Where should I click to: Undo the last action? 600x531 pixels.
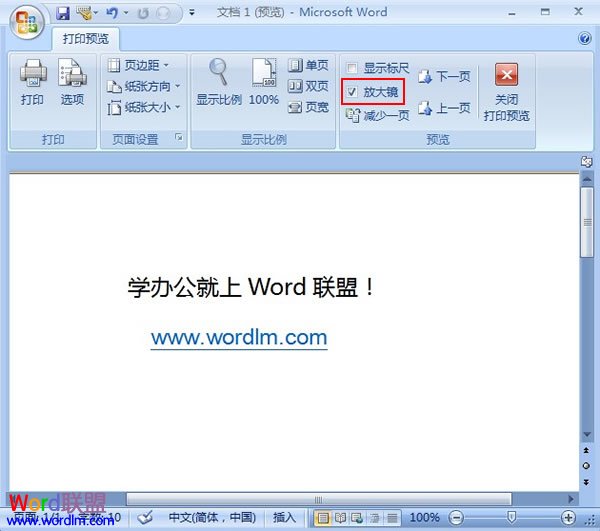point(112,14)
